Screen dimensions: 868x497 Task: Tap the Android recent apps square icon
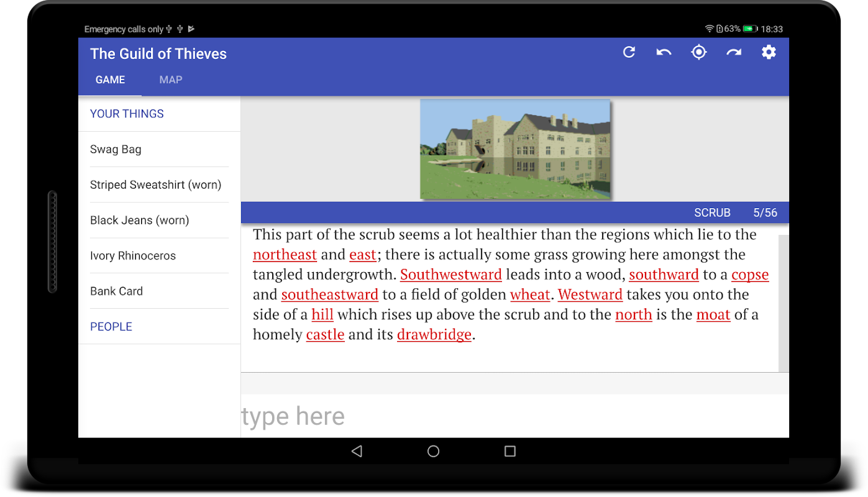510,452
